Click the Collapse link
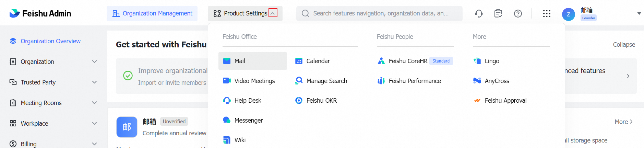The width and height of the screenshot is (644, 148). point(624,45)
